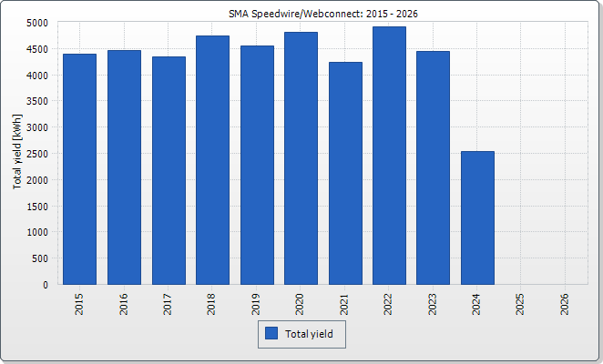
Task: Click the blue Total yield legend swatch
Action: [271, 334]
